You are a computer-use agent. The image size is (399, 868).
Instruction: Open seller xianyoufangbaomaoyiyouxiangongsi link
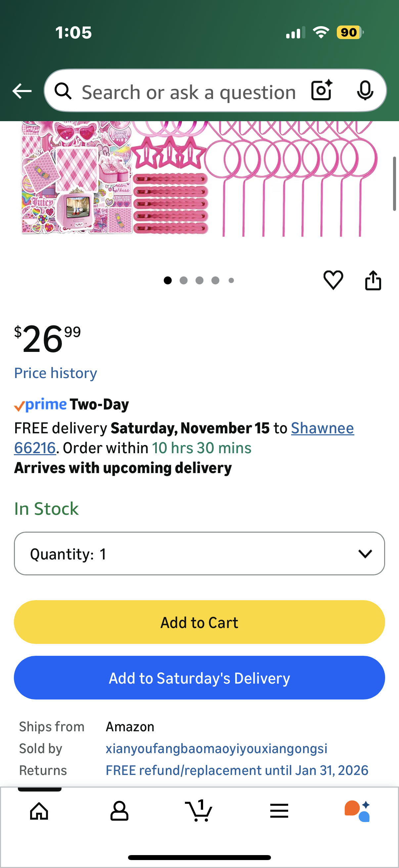tap(216, 748)
